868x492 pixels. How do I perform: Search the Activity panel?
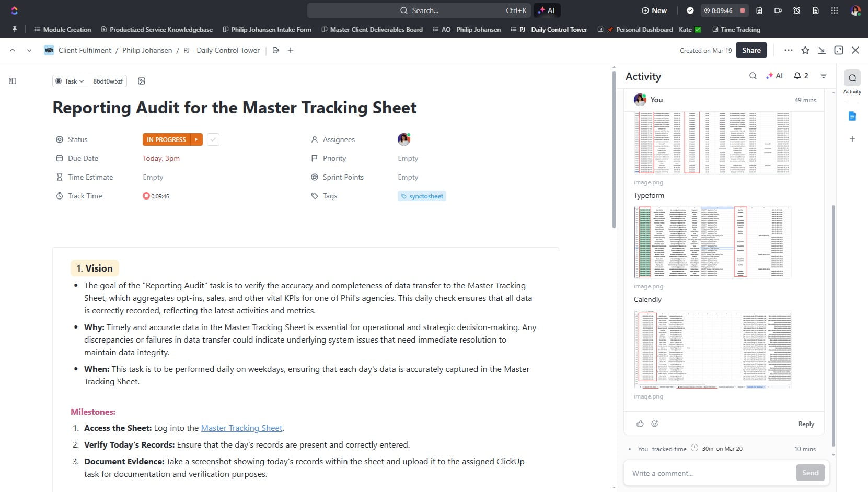coord(753,76)
